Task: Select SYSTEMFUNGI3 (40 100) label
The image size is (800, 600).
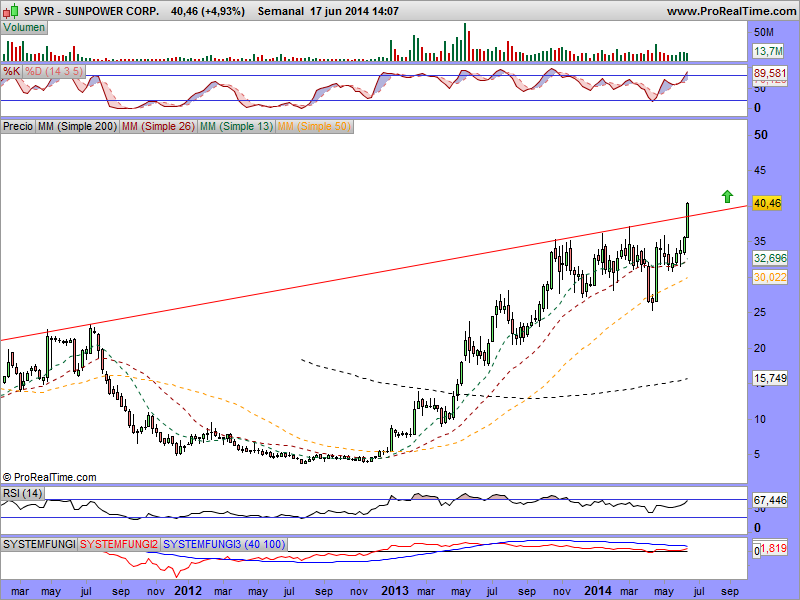Action: click(x=224, y=544)
